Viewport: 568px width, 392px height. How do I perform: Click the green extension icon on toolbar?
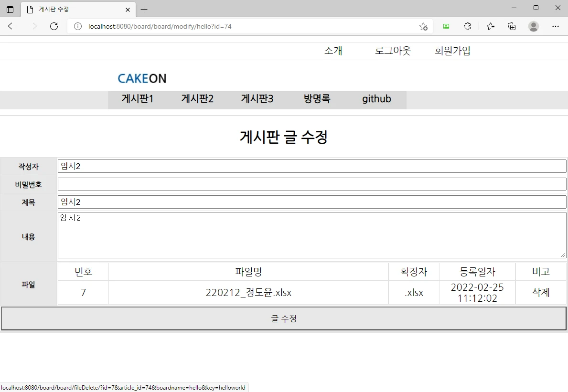[446, 26]
